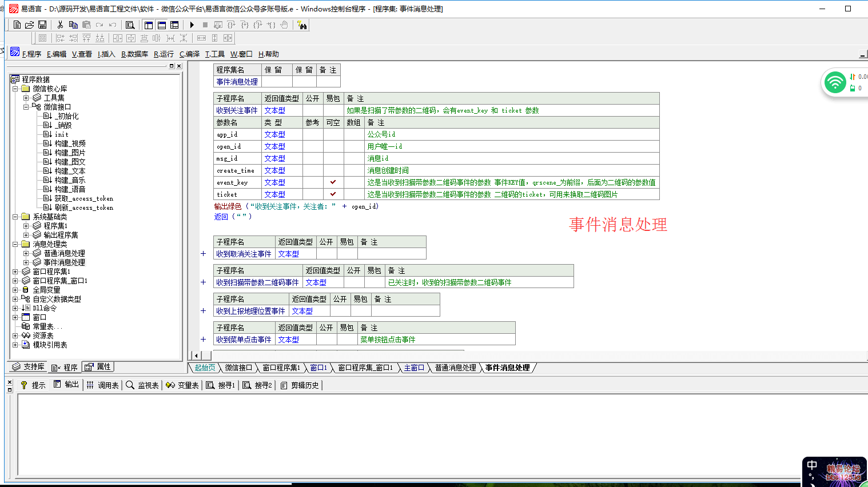Click the horizontal scrollbar left arrow in editor

[x=196, y=356]
